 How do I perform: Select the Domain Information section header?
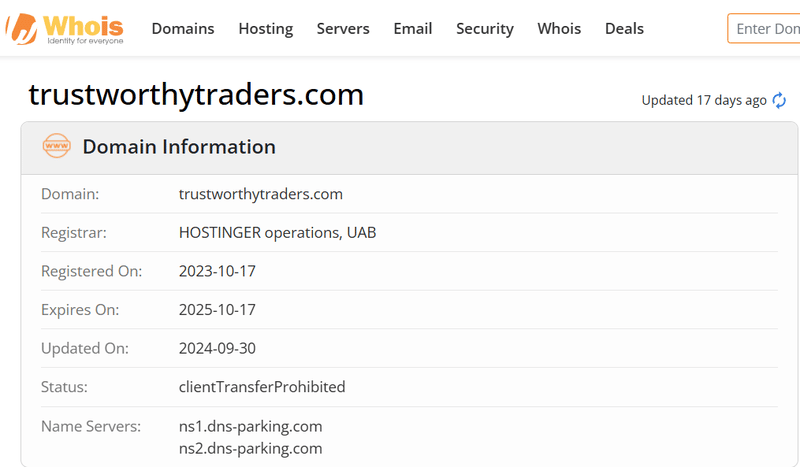[x=409, y=148]
